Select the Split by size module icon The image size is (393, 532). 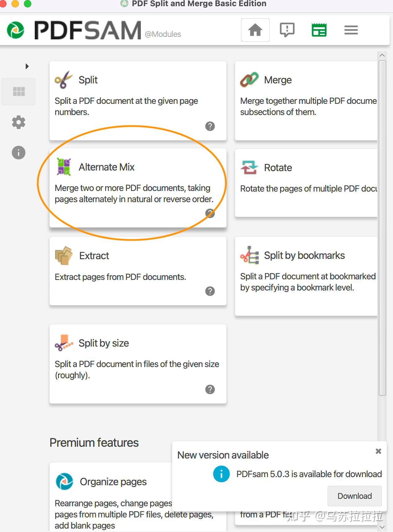(x=64, y=343)
